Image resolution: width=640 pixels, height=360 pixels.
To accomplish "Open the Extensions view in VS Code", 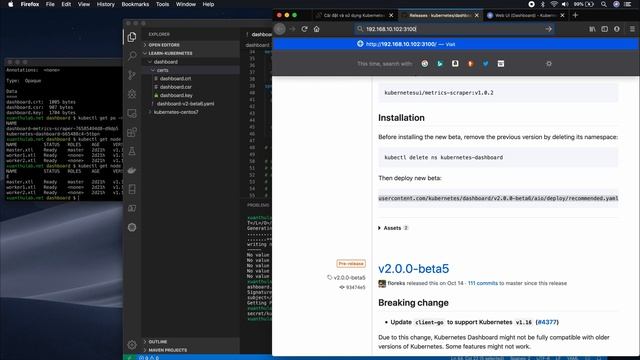I will point(132,132).
